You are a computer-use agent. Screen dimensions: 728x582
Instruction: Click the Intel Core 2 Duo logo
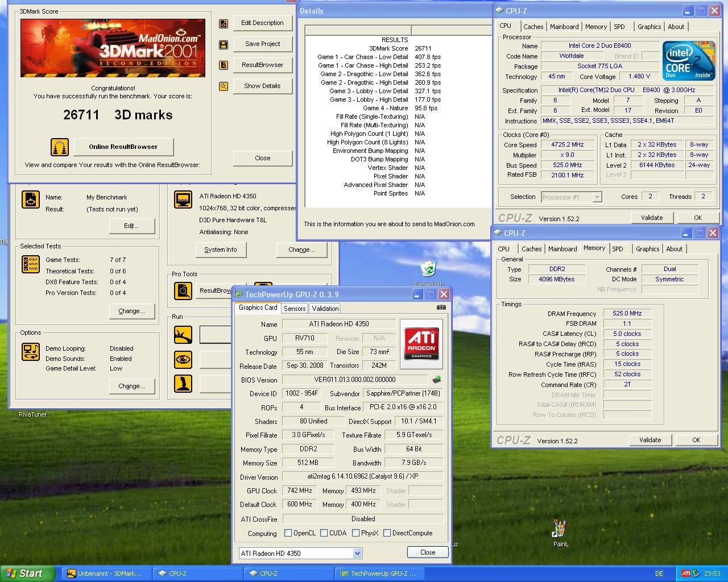click(x=689, y=61)
